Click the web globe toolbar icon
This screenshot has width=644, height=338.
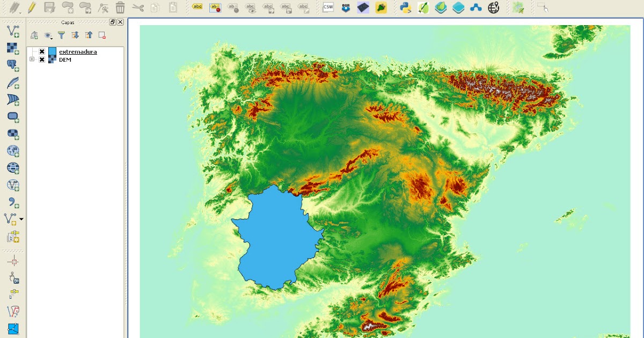[x=493, y=8]
